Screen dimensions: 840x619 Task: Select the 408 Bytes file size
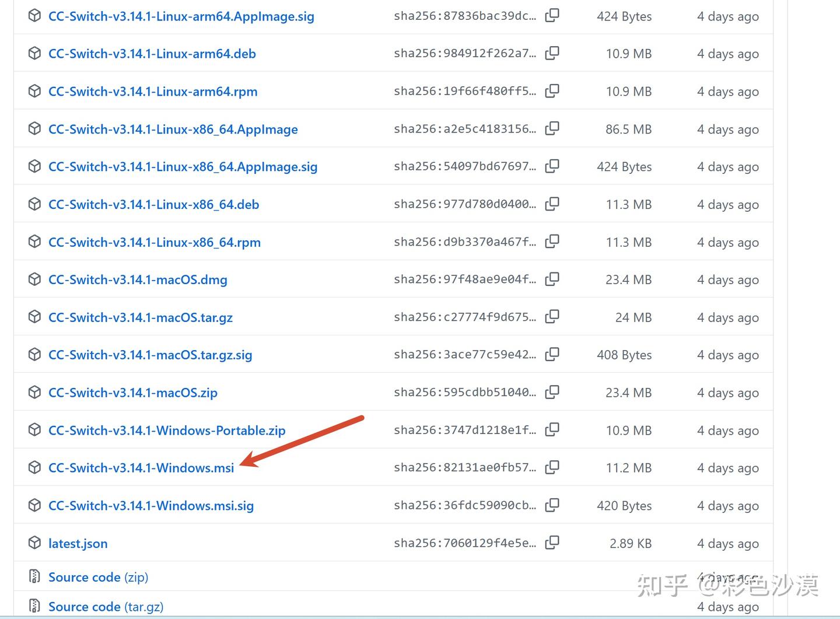[x=624, y=355]
